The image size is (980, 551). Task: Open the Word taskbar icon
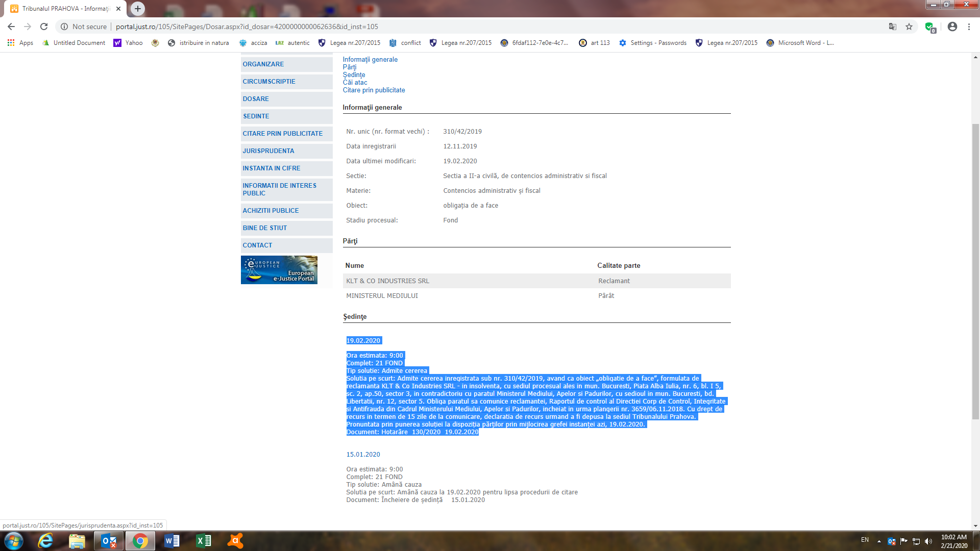point(172,541)
